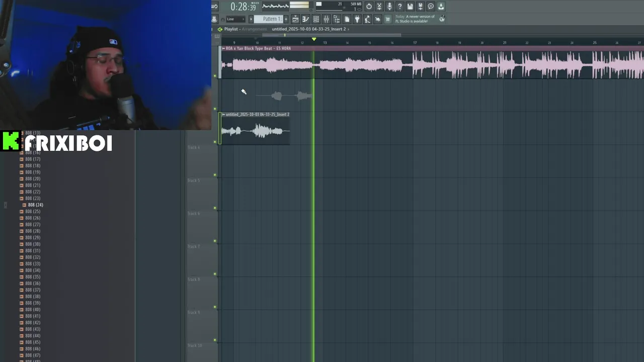Click the touch controller hand icon

tap(377, 19)
